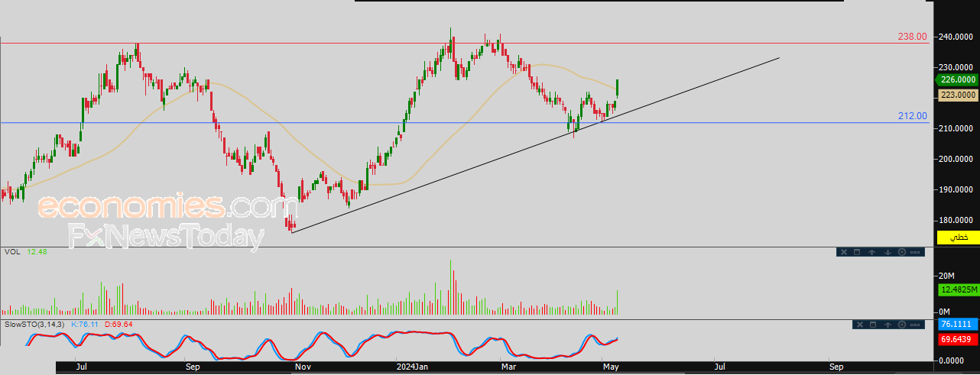This screenshot has height=375, width=980.
Task: Expand more options for SlowSTO panel
Action: (x=915, y=325)
